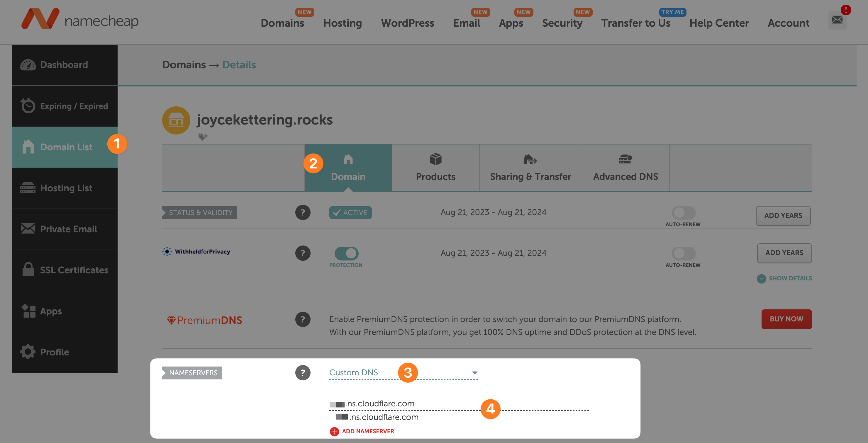Click the PremiumDNS help question mark
Viewport: 868px width, 443px height.
[x=303, y=319]
